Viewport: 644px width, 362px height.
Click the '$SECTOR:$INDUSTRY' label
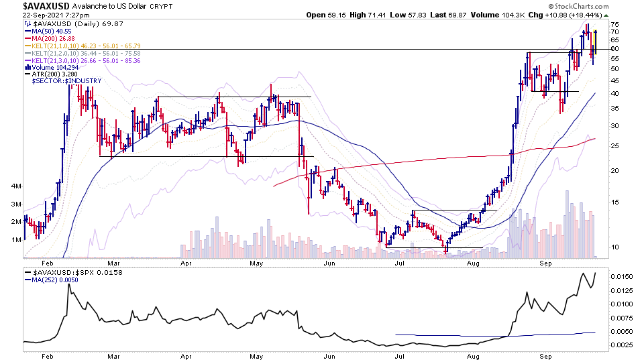(x=66, y=81)
